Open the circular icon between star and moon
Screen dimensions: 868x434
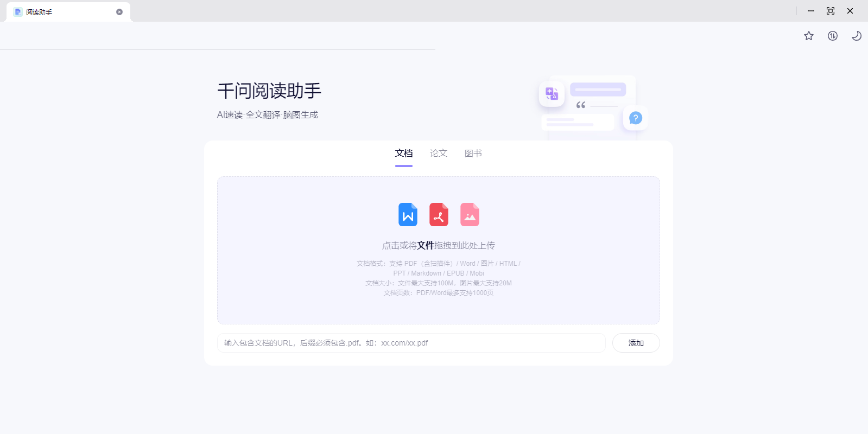(x=833, y=36)
